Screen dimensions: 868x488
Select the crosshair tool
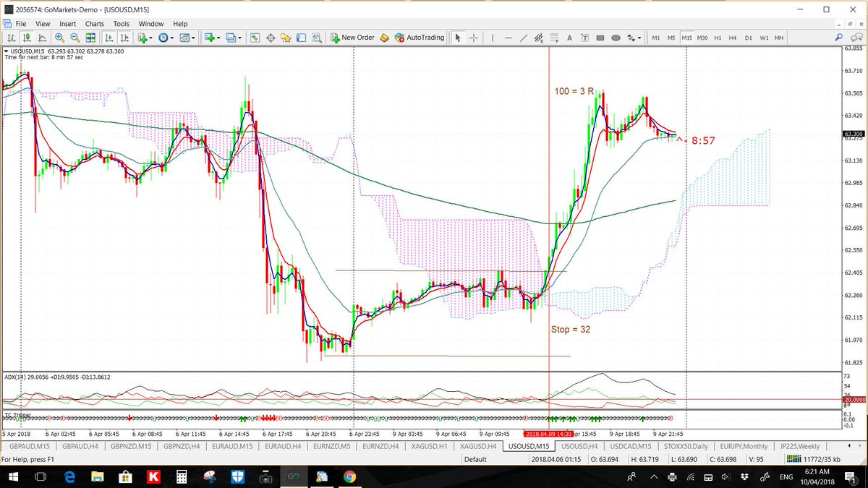pyautogui.click(x=474, y=37)
